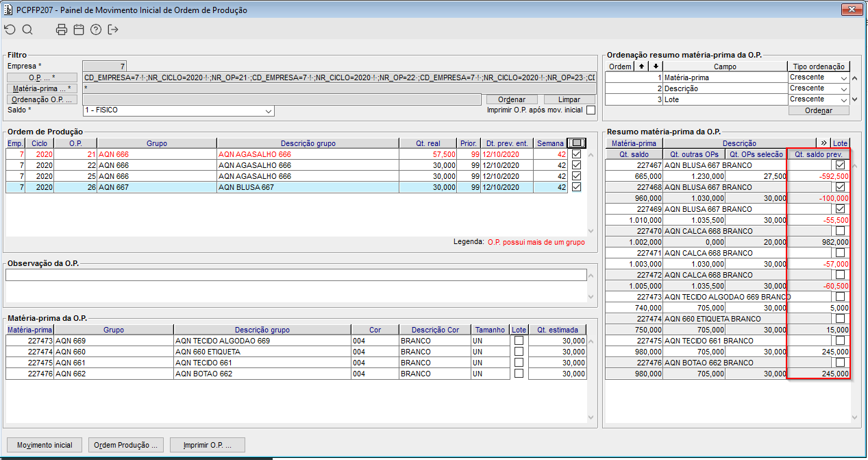Click down arrow of Ordenação resumo list scrollbar
The width and height of the screenshot is (868, 460).
[x=856, y=99]
